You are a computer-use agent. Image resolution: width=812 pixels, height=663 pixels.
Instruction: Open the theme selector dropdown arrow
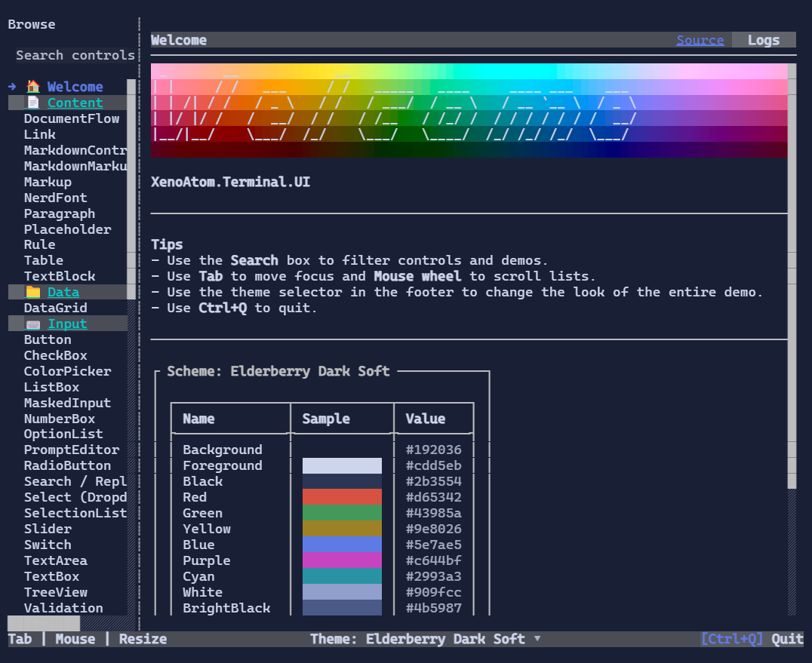(x=537, y=639)
